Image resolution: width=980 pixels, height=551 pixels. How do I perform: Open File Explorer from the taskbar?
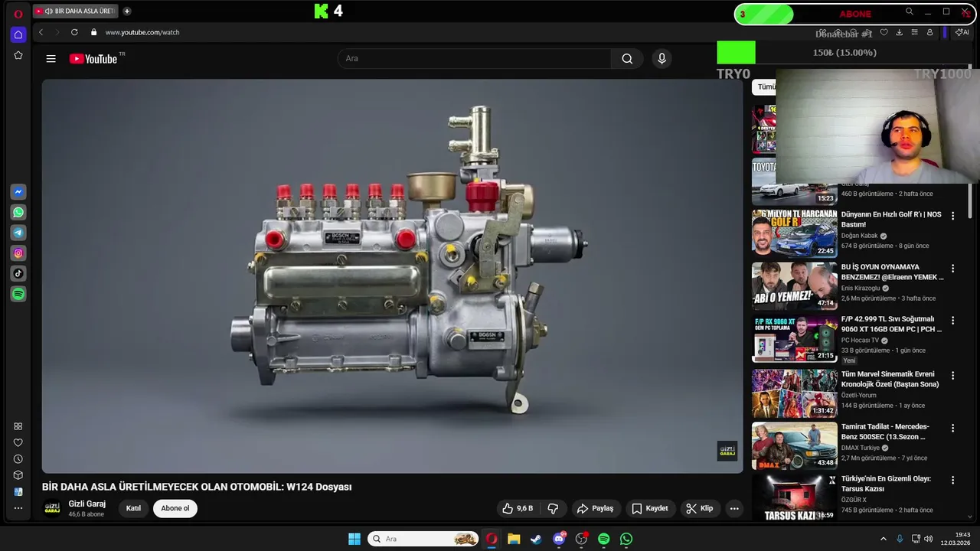click(x=514, y=539)
